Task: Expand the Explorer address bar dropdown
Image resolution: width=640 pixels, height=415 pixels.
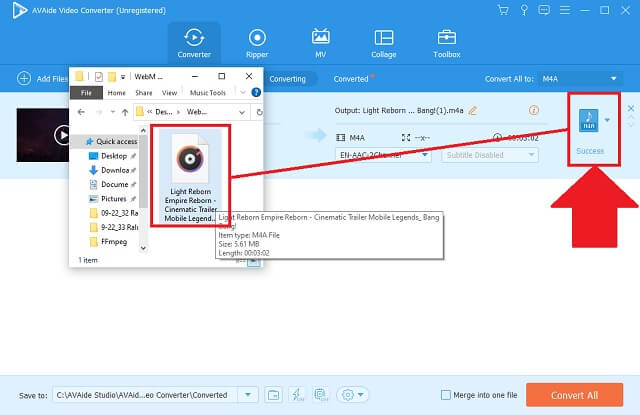Action: pos(242,112)
